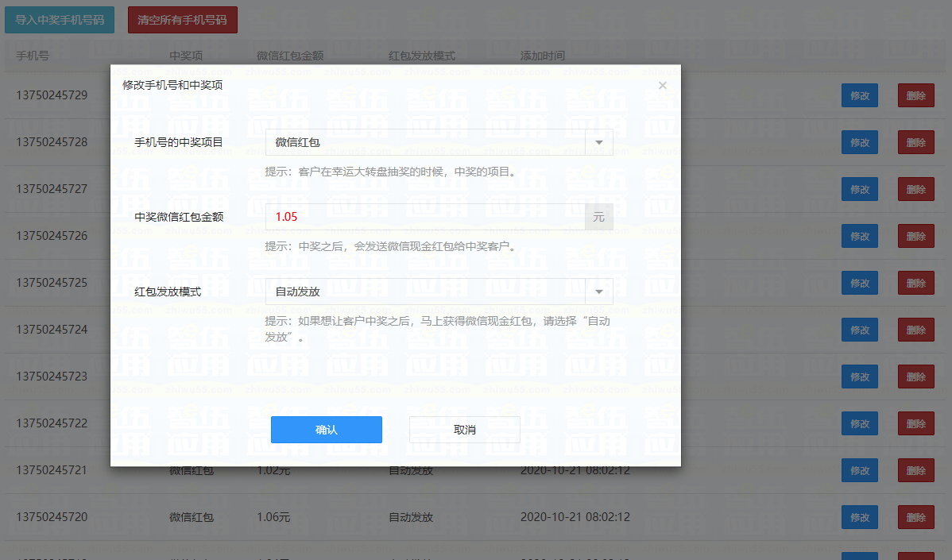Open the 手机号的中奖项目 dropdown arrow
The width and height of the screenshot is (952, 560).
[598, 142]
